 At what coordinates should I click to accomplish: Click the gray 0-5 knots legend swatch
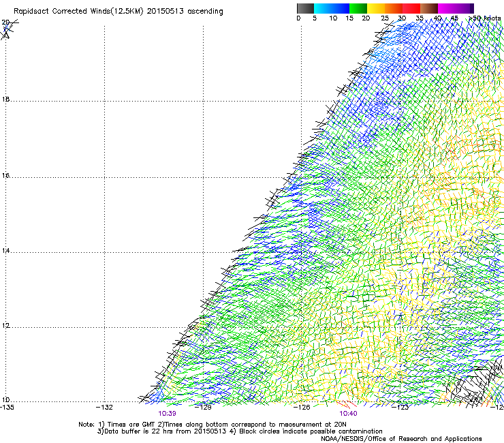tap(305, 8)
